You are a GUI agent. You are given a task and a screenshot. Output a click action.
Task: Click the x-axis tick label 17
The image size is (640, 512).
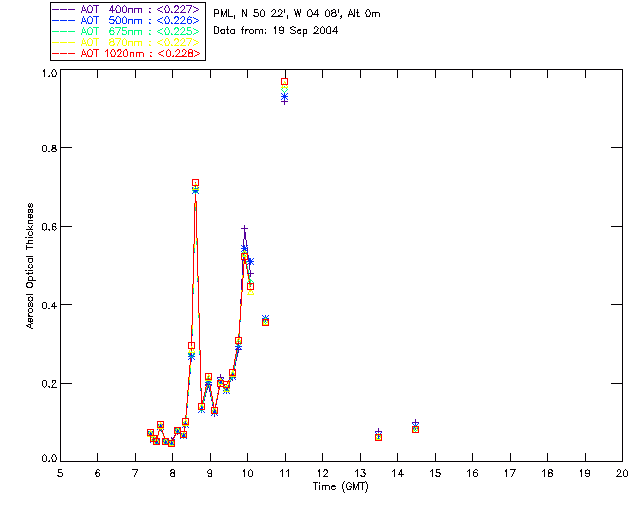click(x=510, y=473)
